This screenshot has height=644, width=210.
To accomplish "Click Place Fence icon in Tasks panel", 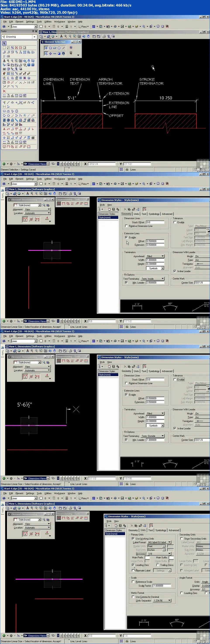I will (4, 48).
